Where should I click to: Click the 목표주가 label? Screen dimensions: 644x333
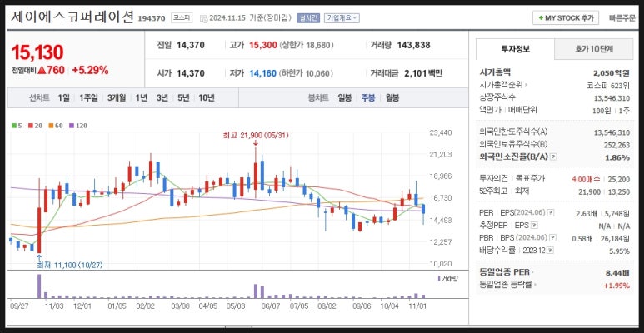(530, 179)
